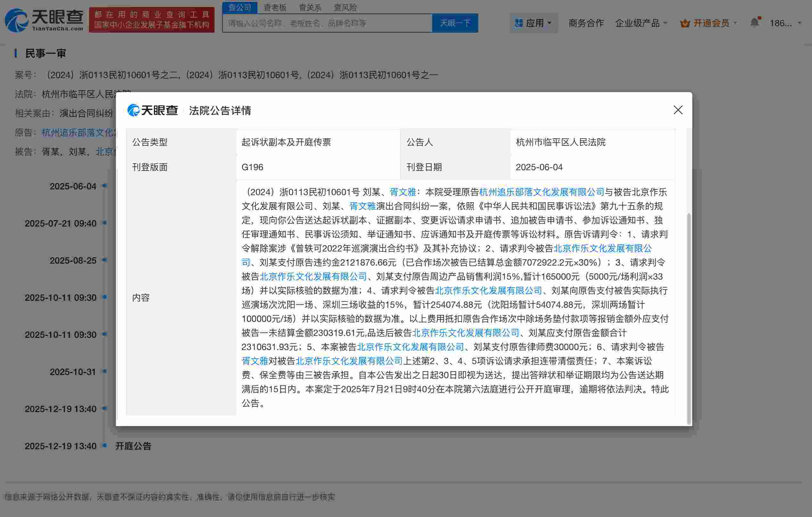This screenshot has width=812, height=517.
Task: Open 杭州追乐部落文化发展有限公司 link in content
Action: (x=541, y=192)
